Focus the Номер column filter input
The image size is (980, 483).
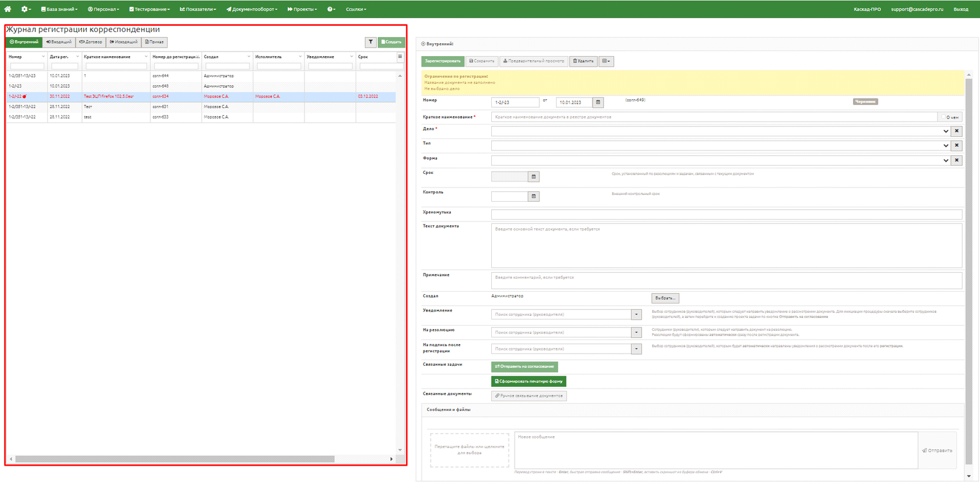(27, 66)
